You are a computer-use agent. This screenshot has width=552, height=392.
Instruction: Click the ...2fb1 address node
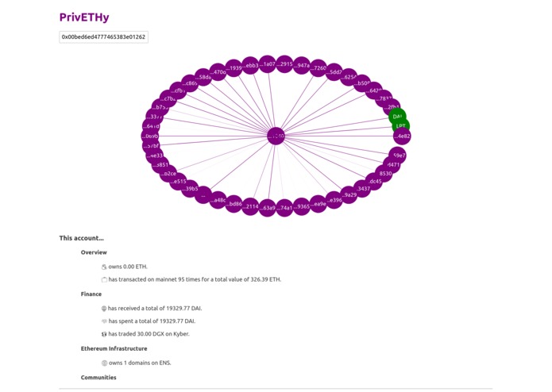tap(392, 107)
